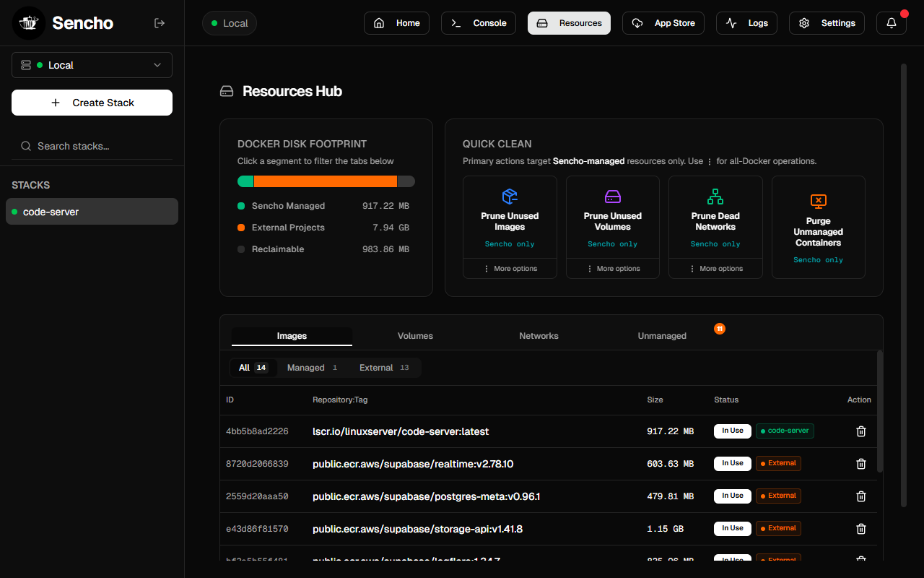The image size is (924, 578).
Task: Switch to the Images tab
Action: click(x=292, y=336)
